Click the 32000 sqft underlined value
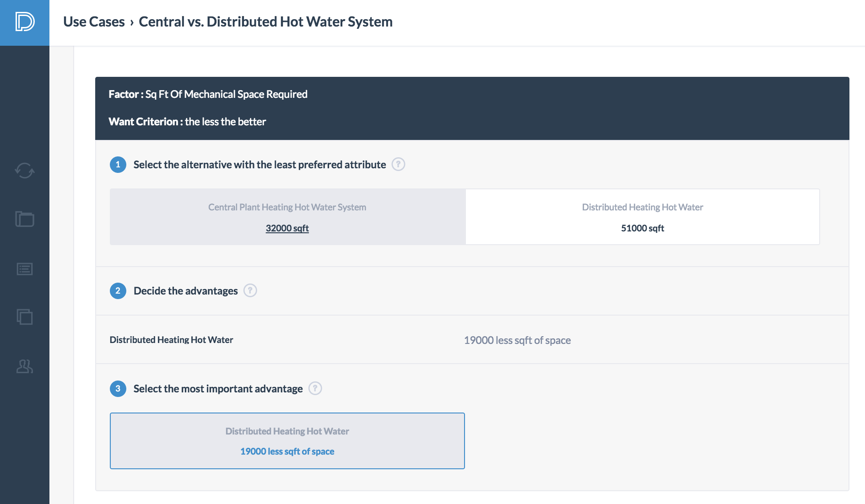The width and height of the screenshot is (865, 504). tap(287, 228)
